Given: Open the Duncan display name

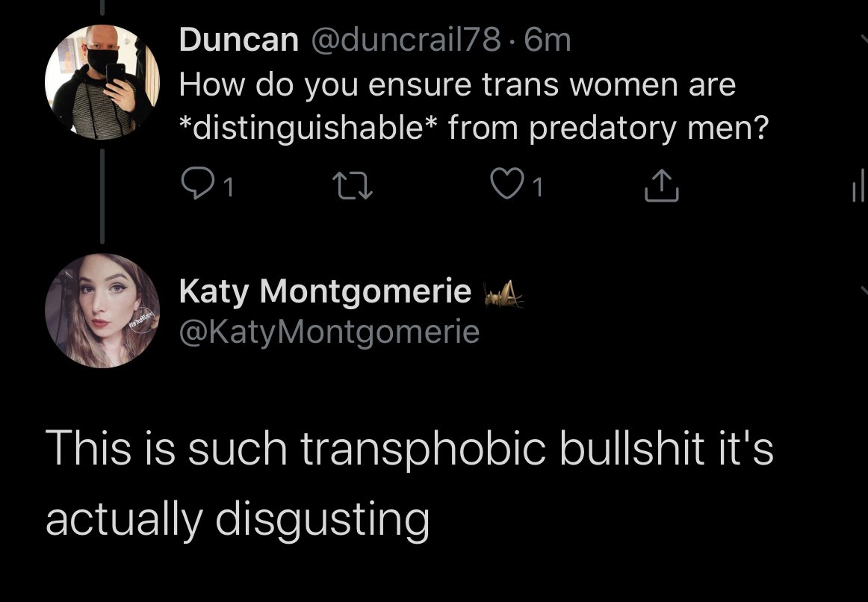Looking at the screenshot, I should tap(238, 40).
